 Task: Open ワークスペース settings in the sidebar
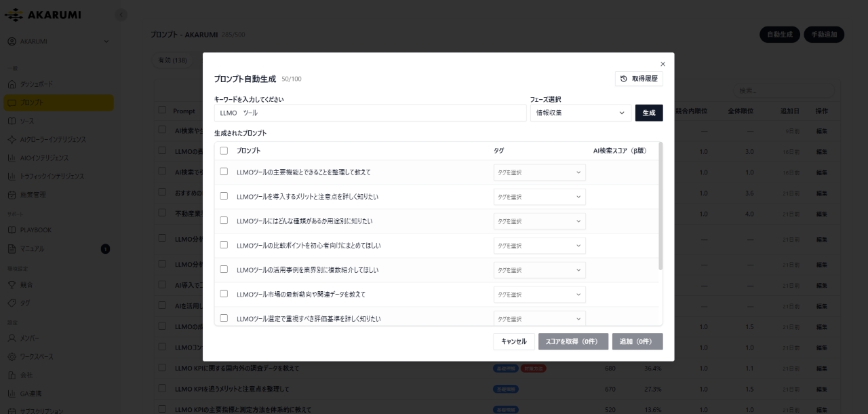(x=58, y=356)
